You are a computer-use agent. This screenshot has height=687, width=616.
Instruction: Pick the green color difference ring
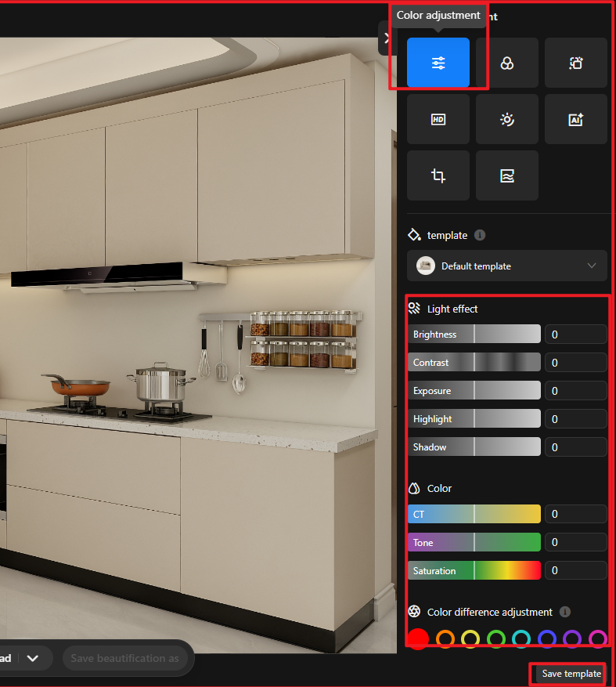coord(495,639)
